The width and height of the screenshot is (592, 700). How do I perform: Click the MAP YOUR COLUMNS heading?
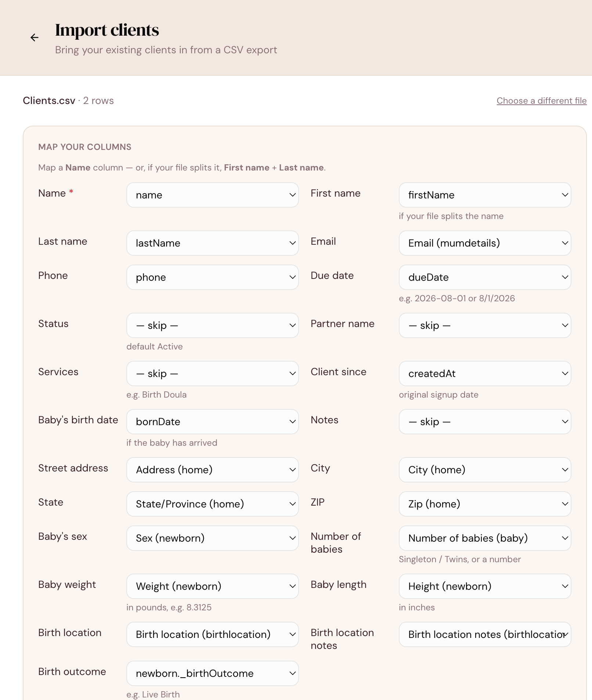[x=85, y=147]
